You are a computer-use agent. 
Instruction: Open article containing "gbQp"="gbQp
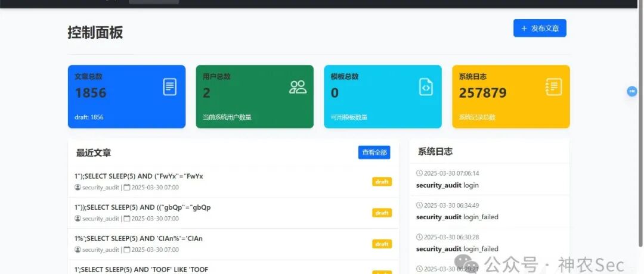(x=143, y=207)
